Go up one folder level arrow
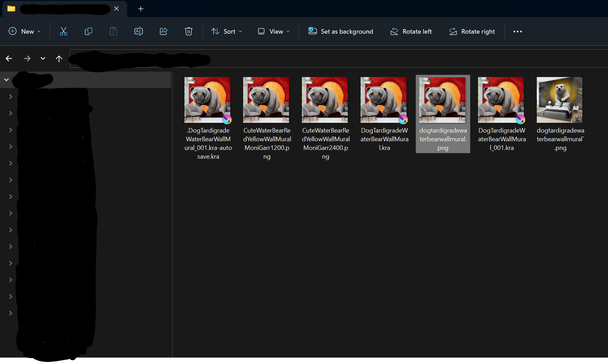 59,59
